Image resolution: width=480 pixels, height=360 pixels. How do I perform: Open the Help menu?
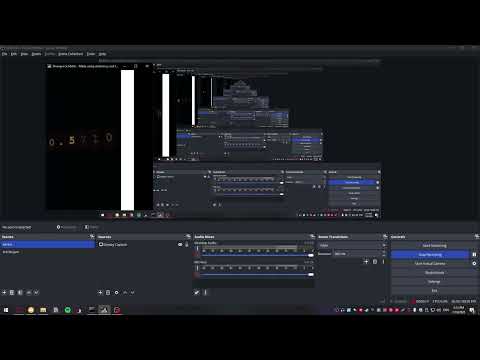[x=102, y=54]
